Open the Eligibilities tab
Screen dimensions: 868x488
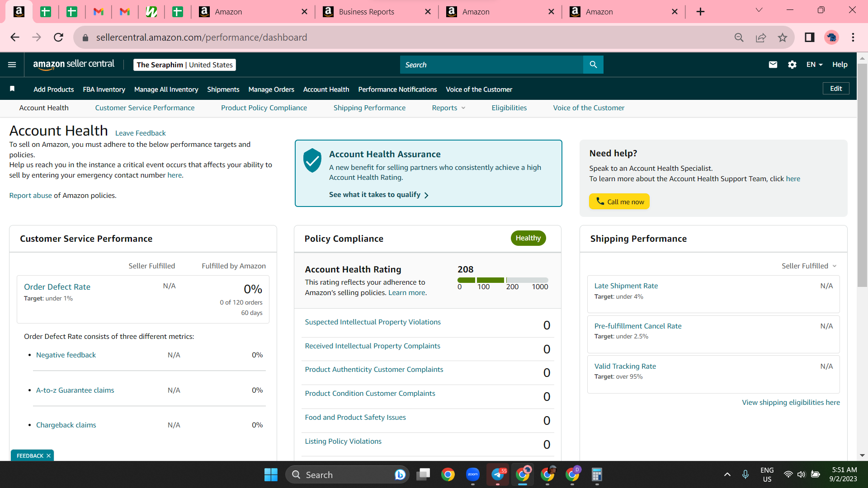(x=509, y=108)
